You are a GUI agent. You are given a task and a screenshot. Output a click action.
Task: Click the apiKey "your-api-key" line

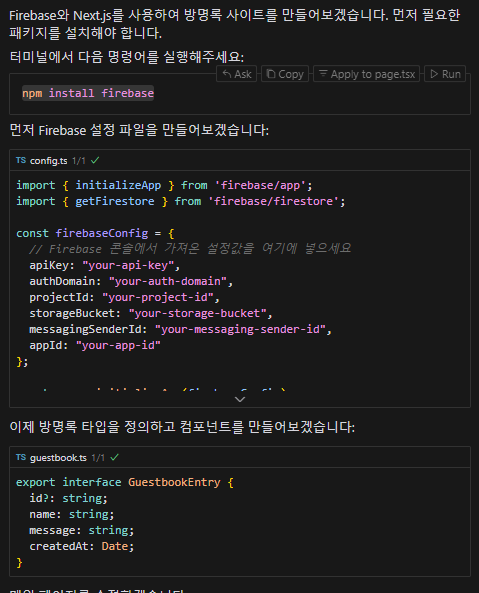point(105,265)
